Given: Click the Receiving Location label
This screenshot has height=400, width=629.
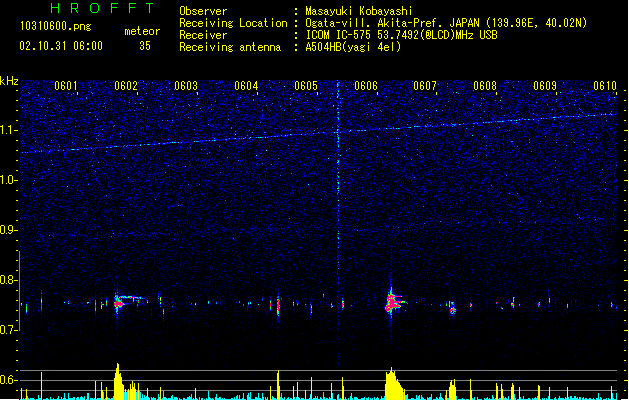Looking at the screenshot, I should click(233, 23).
